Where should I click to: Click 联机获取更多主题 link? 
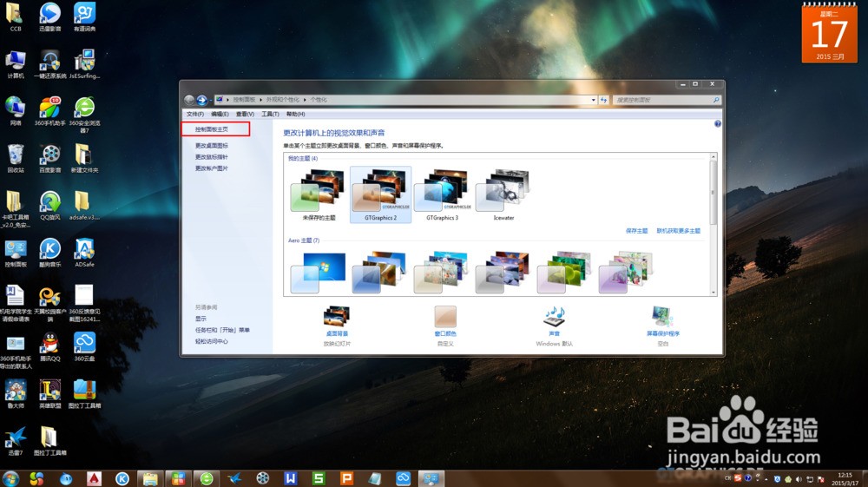coord(678,231)
